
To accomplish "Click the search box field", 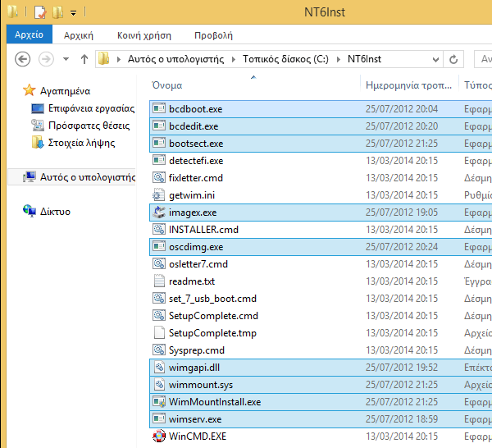I will point(483,59).
